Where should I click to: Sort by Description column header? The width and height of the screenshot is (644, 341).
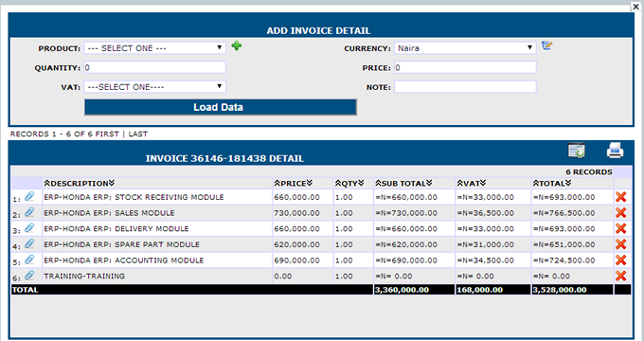(x=80, y=183)
